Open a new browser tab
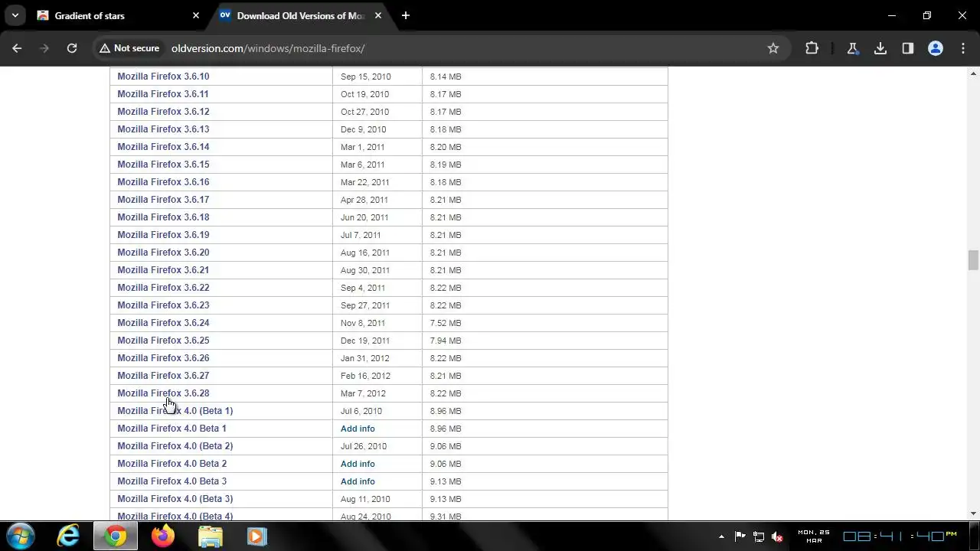980x551 pixels. click(x=406, y=15)
